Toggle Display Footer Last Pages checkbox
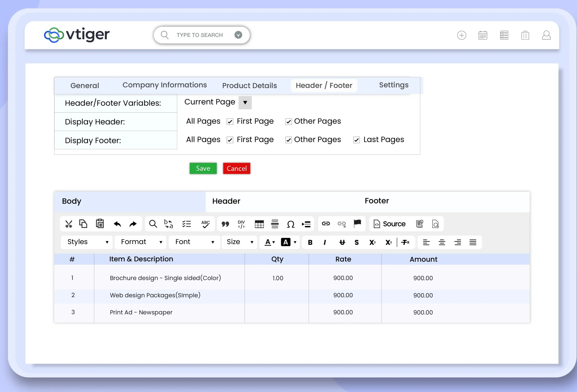Viewport: 577px width, 392px height. tap(356, 140)
